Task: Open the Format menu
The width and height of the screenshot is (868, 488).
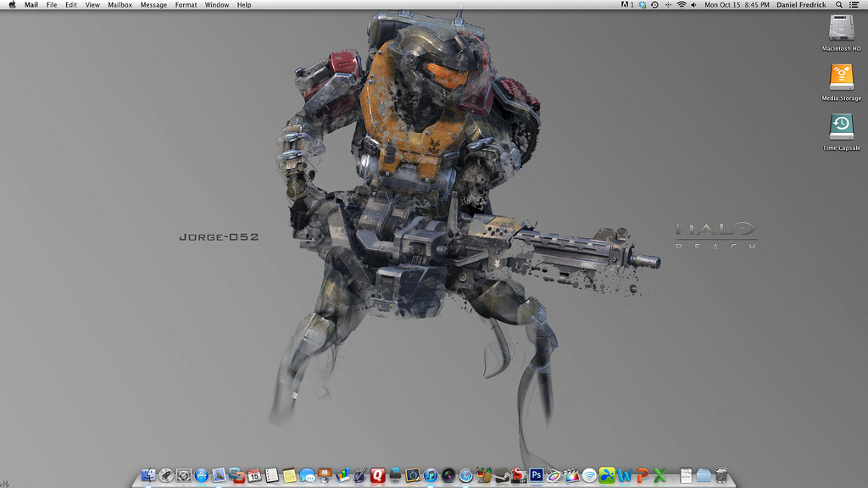Action: (x=186, y=5)
